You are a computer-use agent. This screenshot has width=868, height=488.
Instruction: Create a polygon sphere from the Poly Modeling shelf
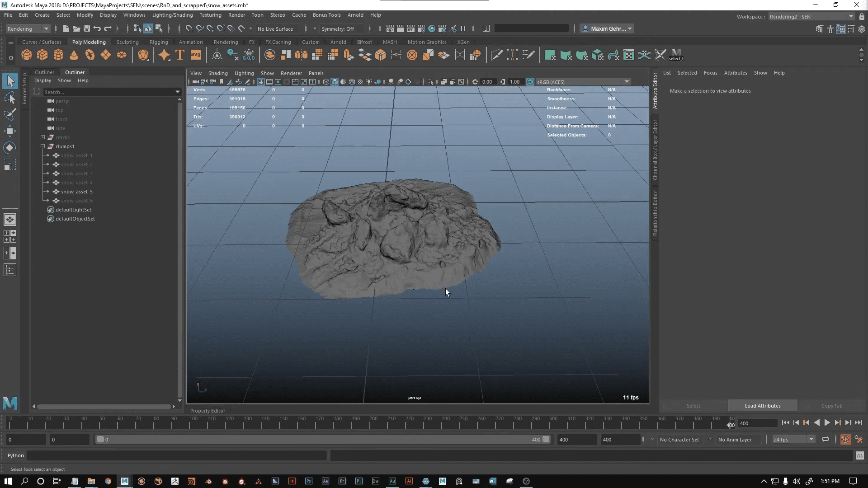[x=26, y=55]
